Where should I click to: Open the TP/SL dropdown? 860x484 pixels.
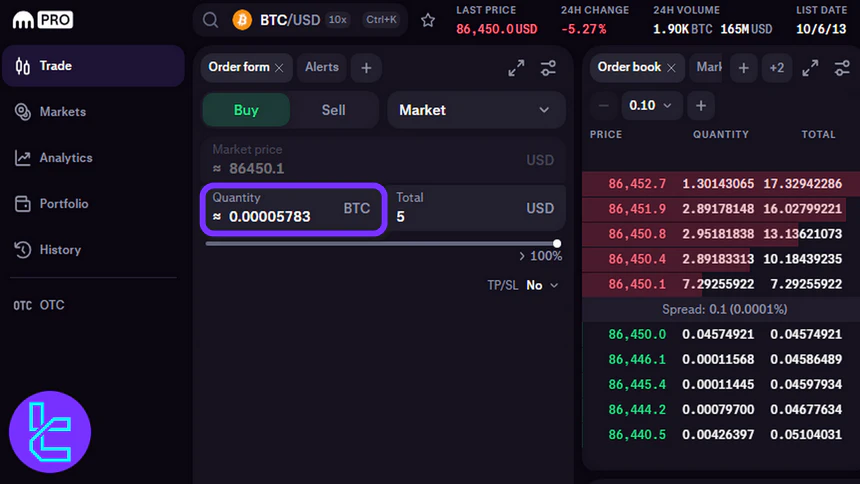(542, 285)
